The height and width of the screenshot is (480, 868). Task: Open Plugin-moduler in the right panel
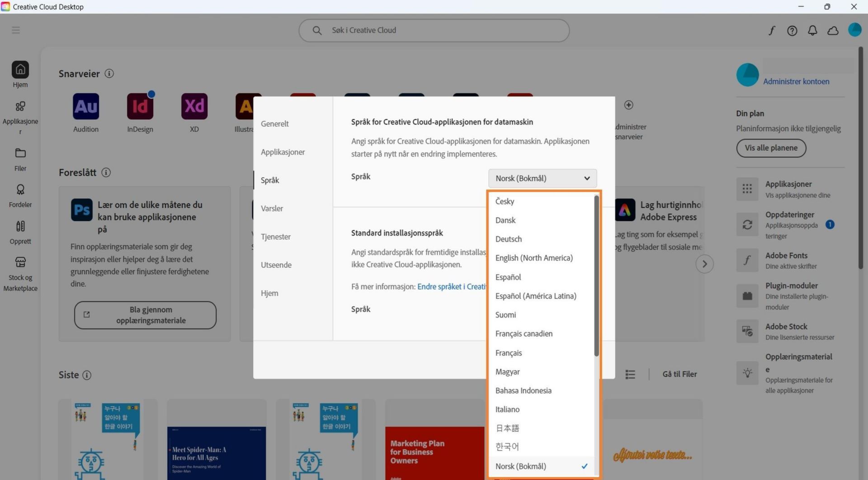point(790,296)
